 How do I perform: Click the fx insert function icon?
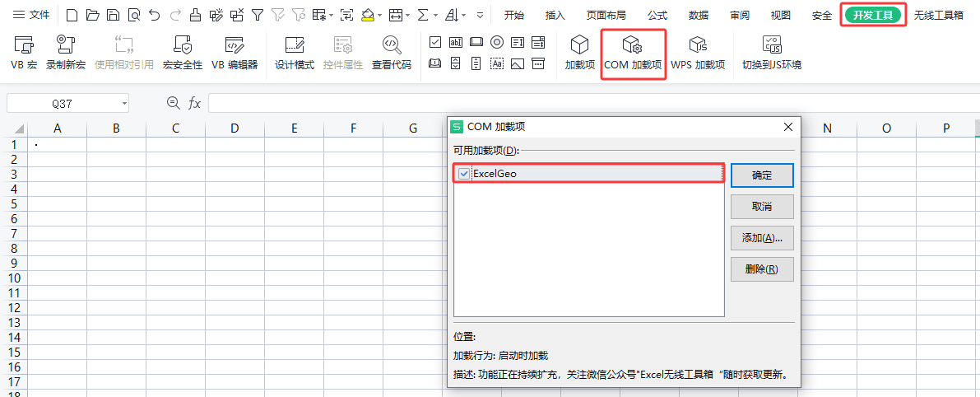pos(195,103)
